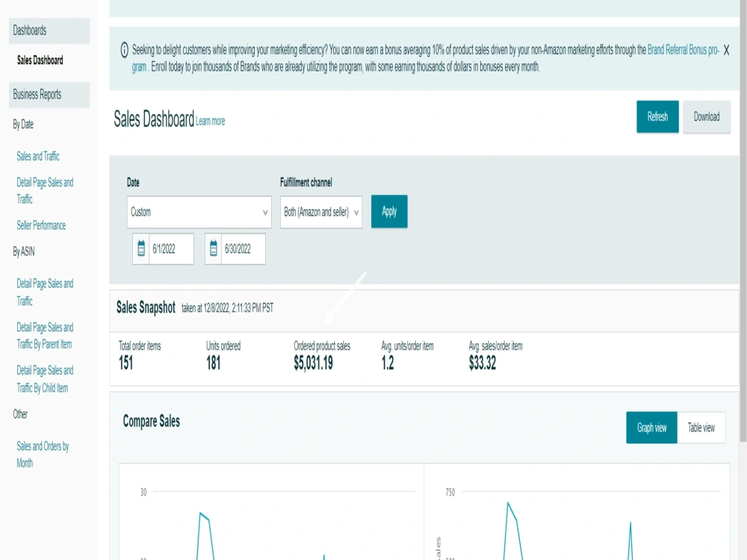Select Business Reports section in sidebar
This screenshot has height=560, width=747.
coord(49,95)
